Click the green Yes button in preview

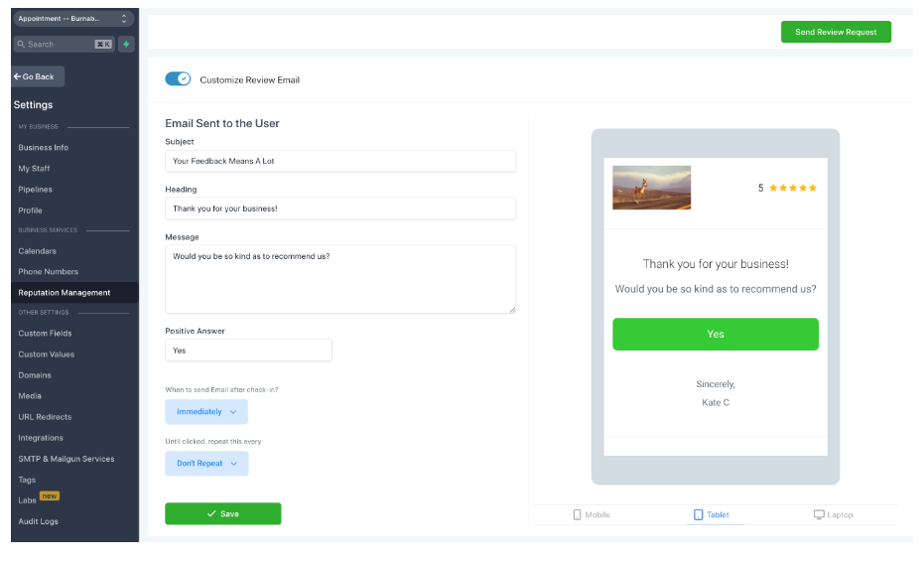click(715, 334)
